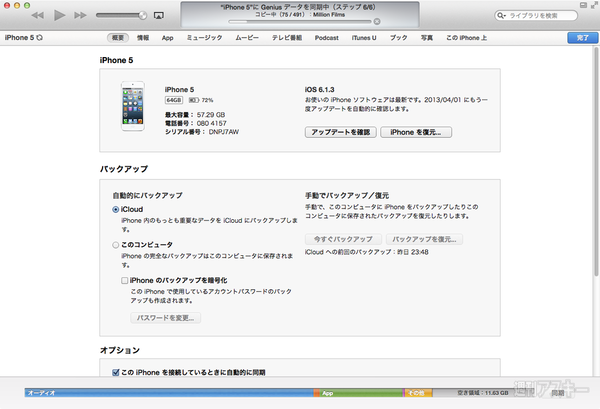Image resolution: width=600 pixels, height=409 pixels.
Task: Click the 最大容量 57.29 GB text
Action: click(195, 115)
